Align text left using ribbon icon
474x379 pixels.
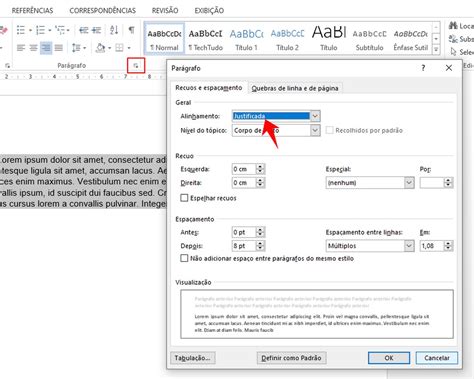coord(21,48)
